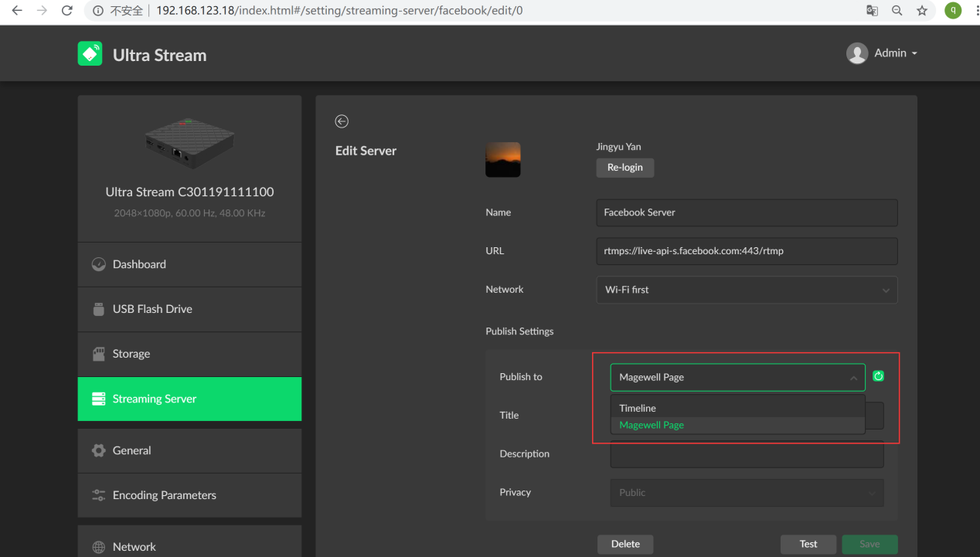The height and width of the screenshot is (557, 980).
Task: Select Magewell Page in the dropdown list
Action: 737,425
